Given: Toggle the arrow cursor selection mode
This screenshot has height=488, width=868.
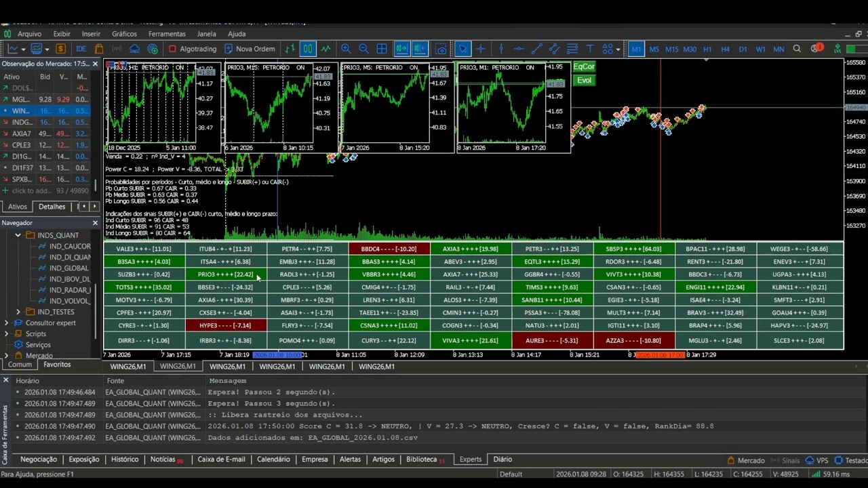Looking at the screenshot, I should point(462,49).
